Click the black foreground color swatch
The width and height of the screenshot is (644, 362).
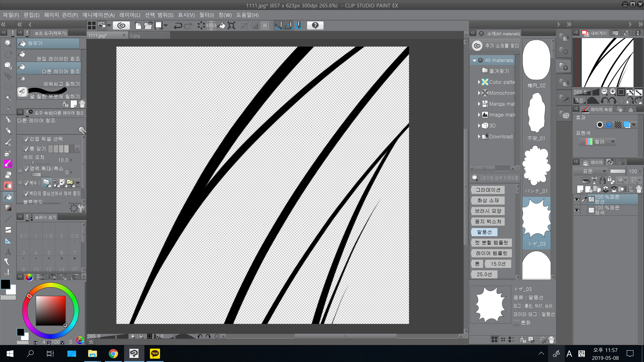(6, 284)
